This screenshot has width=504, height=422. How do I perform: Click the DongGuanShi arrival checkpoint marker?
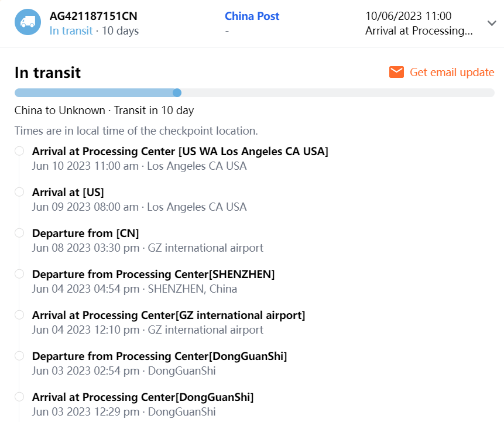click(x=19, y=397)
